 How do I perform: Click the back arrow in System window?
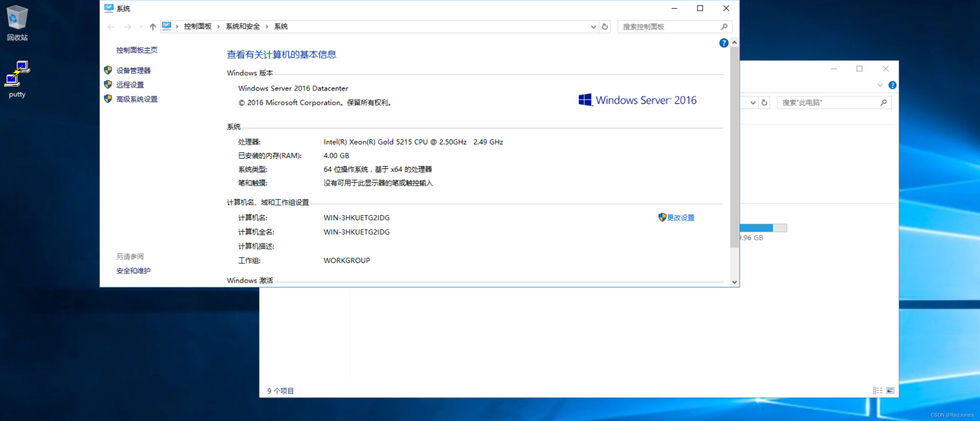click(x=111, y=27)
